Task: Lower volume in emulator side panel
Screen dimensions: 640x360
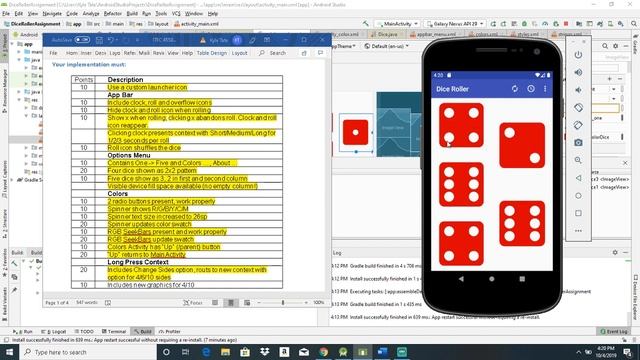Action: [578, 90]
